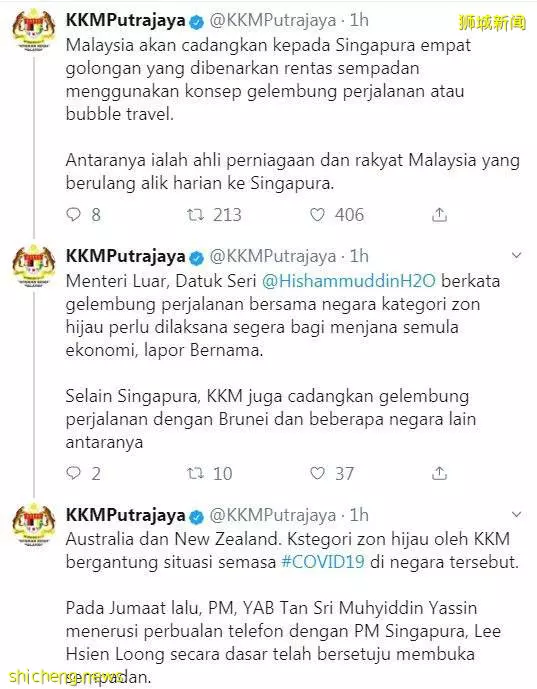Open KKMPutrajaya name on first tweet
Image resolution: width=537 pixels, height=689 pixels.
[x=126, y=21]
